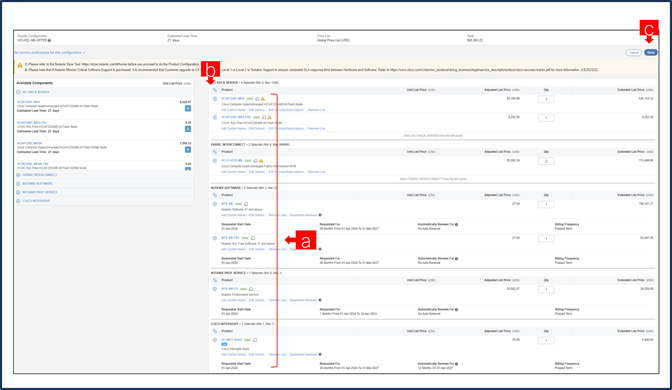Click NTX-SW-FRE row circle icon
This screenshot has height=390, width=672.
click(215, 238)
